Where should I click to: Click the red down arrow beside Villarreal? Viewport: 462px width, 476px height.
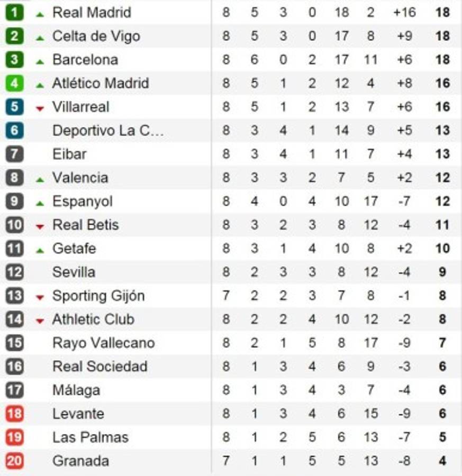click(x=40, y=108)
